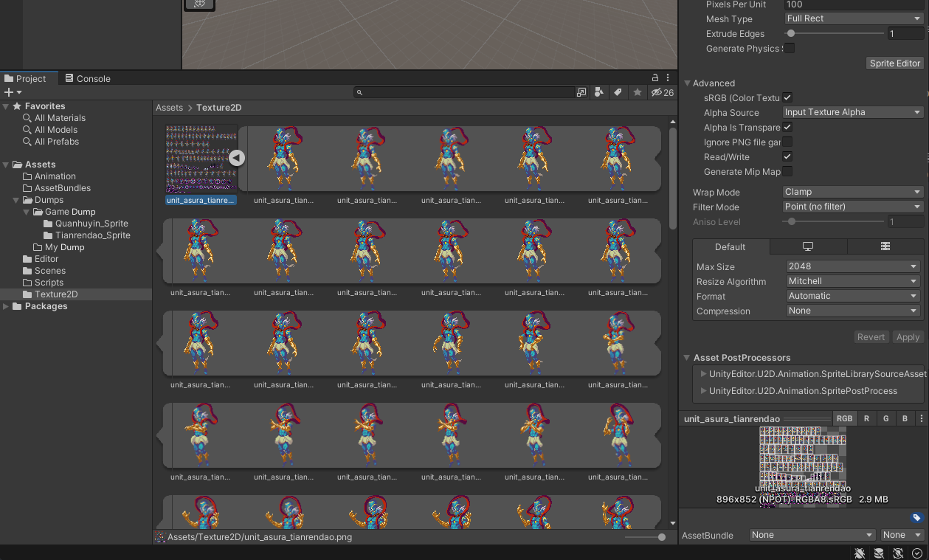Viewport: 929px width, 560px height.
Task: Click the blue asset labels tag icon
Action: point(916,517)
